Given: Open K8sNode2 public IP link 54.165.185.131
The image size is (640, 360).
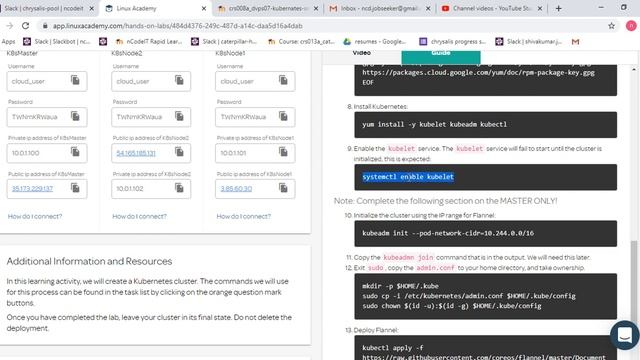Looking at the screenshot, I should coord(136,153).
